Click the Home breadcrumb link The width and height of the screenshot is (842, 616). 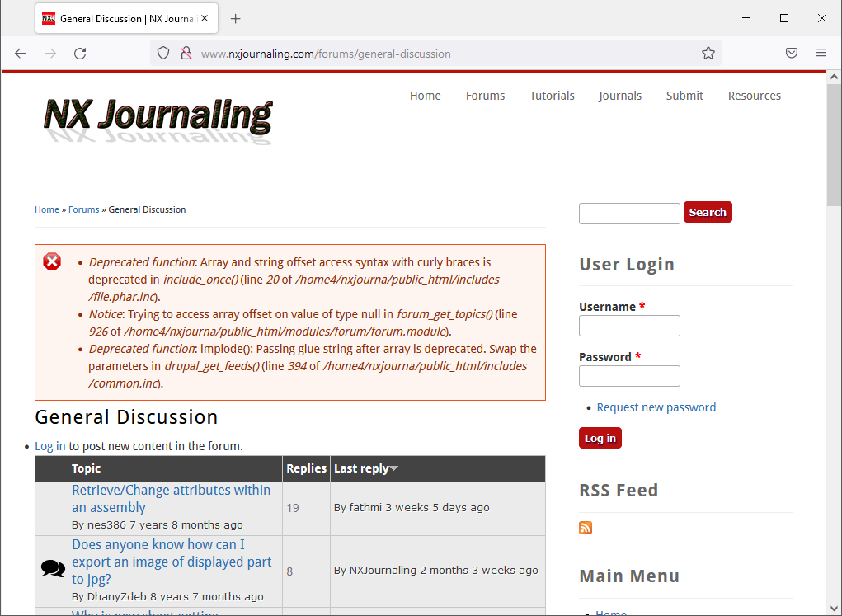tap(47, 209)
